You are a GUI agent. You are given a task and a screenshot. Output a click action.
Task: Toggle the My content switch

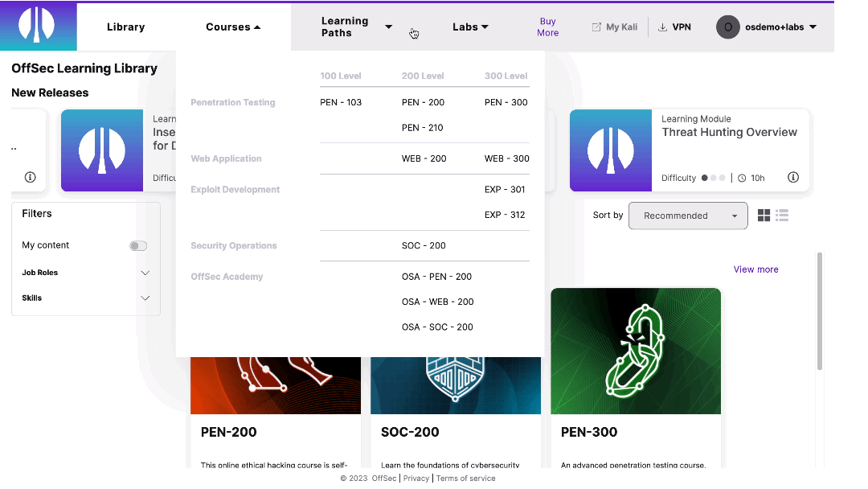137,245
